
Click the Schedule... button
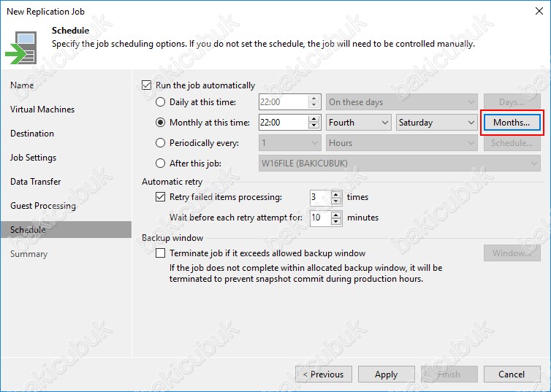[512, 143]
